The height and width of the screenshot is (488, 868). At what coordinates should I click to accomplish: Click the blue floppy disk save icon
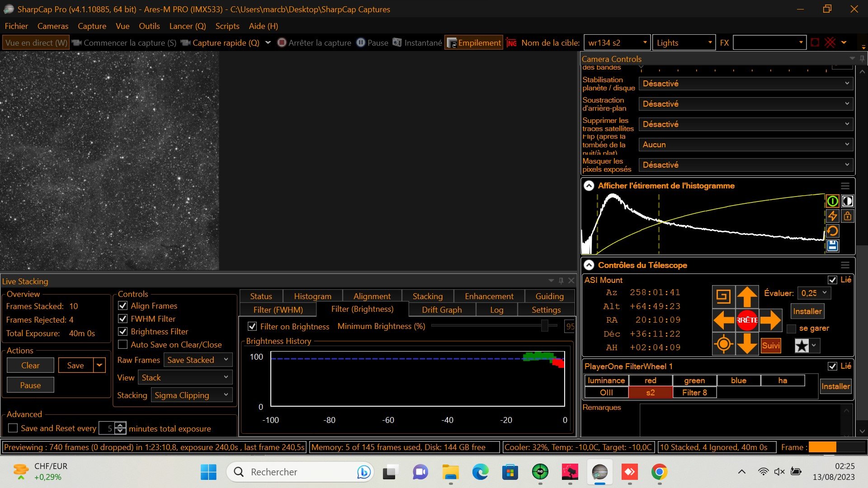(832, 246)
